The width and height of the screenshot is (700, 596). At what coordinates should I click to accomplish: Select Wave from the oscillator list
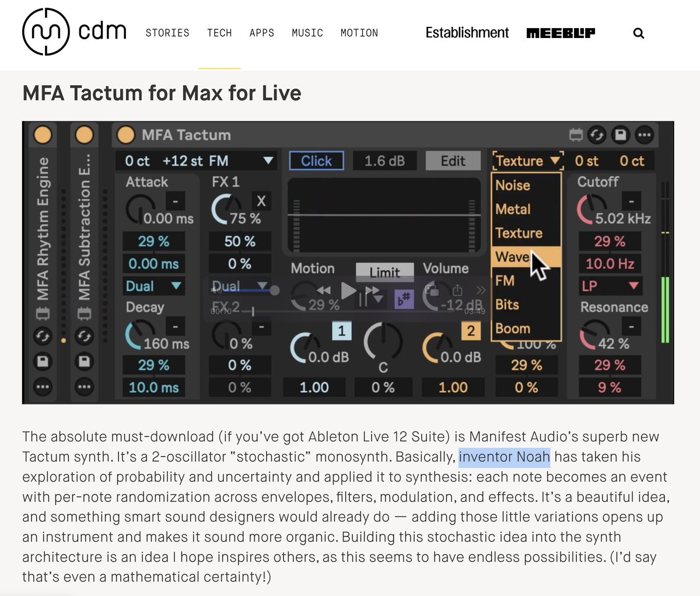pos(526,257)
